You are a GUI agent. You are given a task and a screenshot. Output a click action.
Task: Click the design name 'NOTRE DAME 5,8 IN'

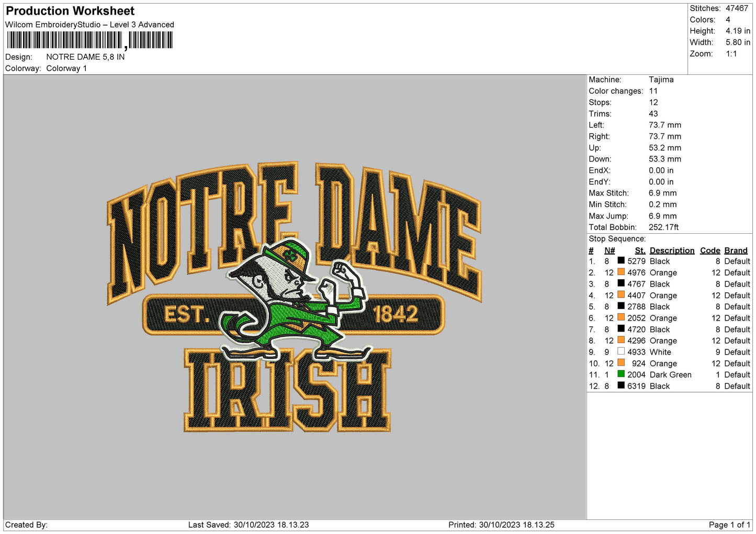tap(85, 57)
